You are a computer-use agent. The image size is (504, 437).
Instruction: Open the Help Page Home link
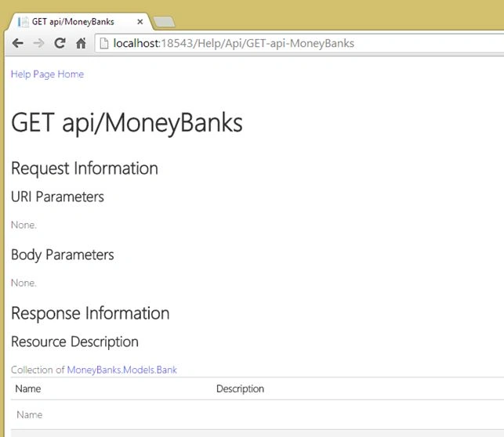click(47, 74)
